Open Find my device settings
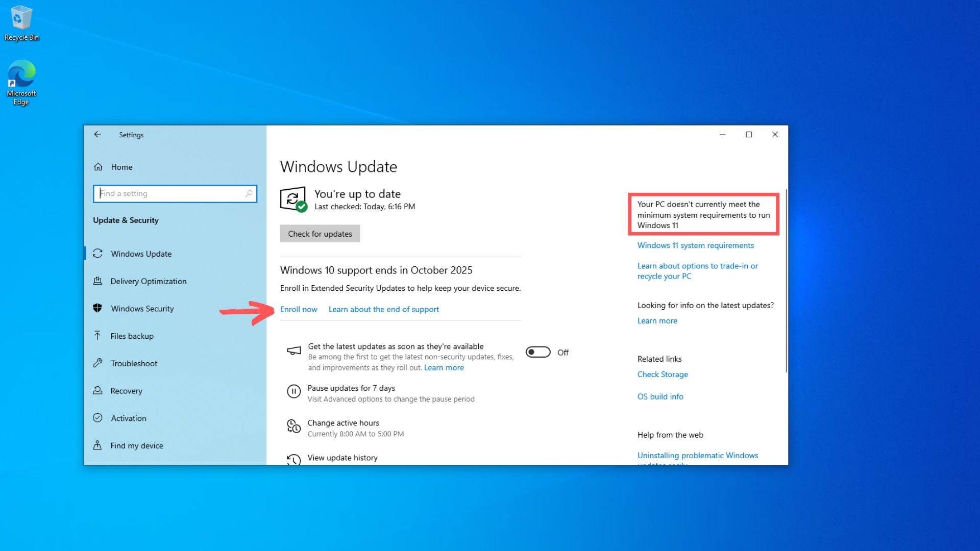The image size is (980, 551). click(x=136, y=445)
